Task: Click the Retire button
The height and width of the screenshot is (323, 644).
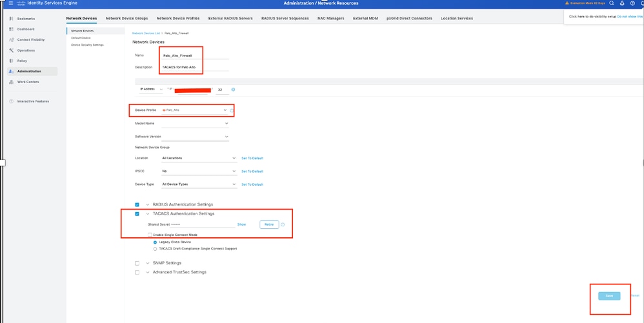Action: pos(269,224)
